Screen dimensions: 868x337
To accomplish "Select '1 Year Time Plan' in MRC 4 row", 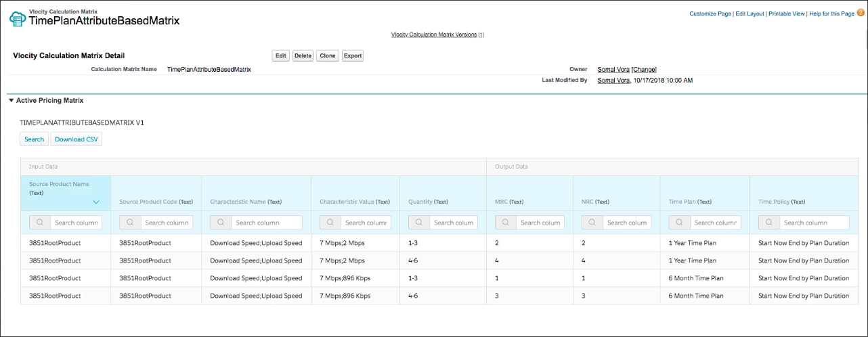I will coord(692,261).
